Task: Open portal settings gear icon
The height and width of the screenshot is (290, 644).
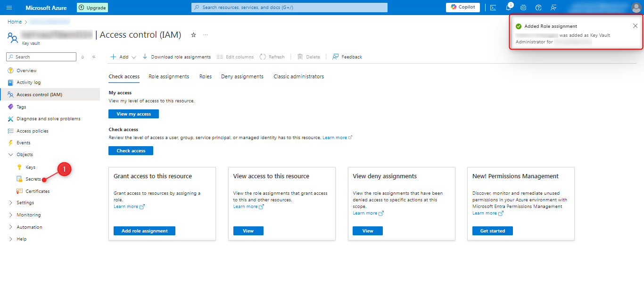Action: pyautogui.click(x=523, y=8)
